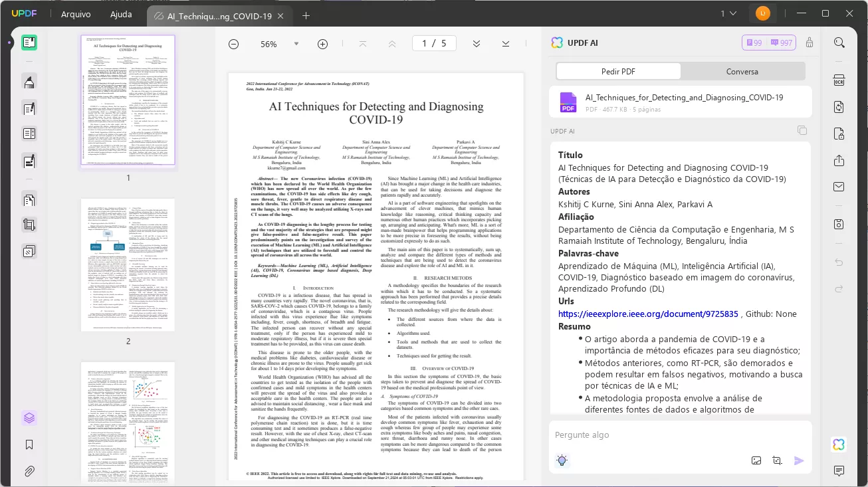Add a new tab

306,15
